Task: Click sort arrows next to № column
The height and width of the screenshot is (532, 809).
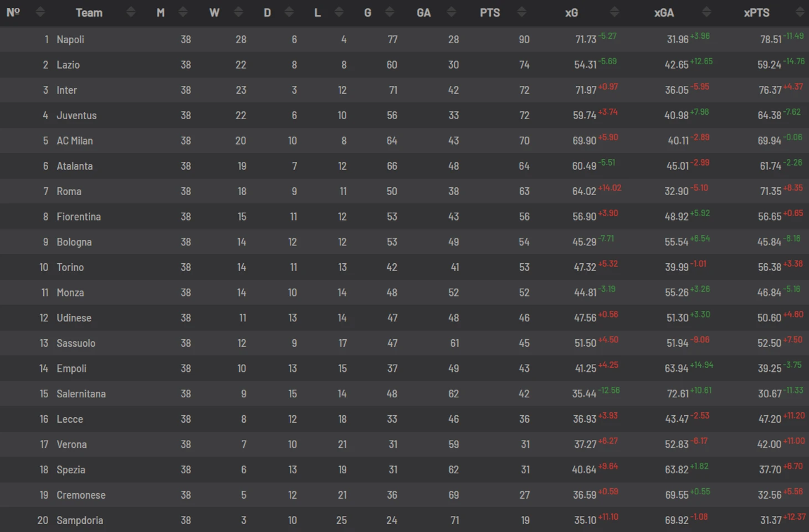Action: 40,12
